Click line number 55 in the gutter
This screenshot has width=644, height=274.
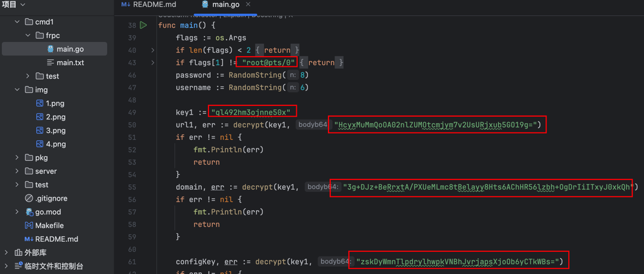pos(132,187)
